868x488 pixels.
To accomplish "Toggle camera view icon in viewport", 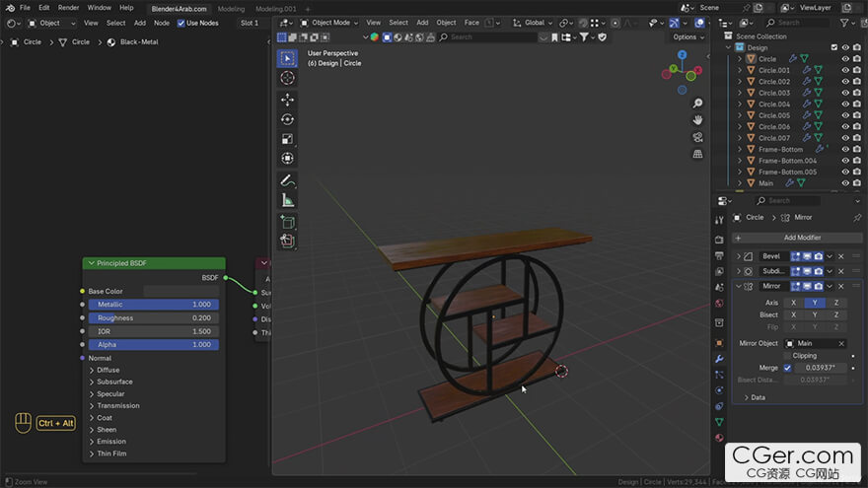I will tap(697, 137).
